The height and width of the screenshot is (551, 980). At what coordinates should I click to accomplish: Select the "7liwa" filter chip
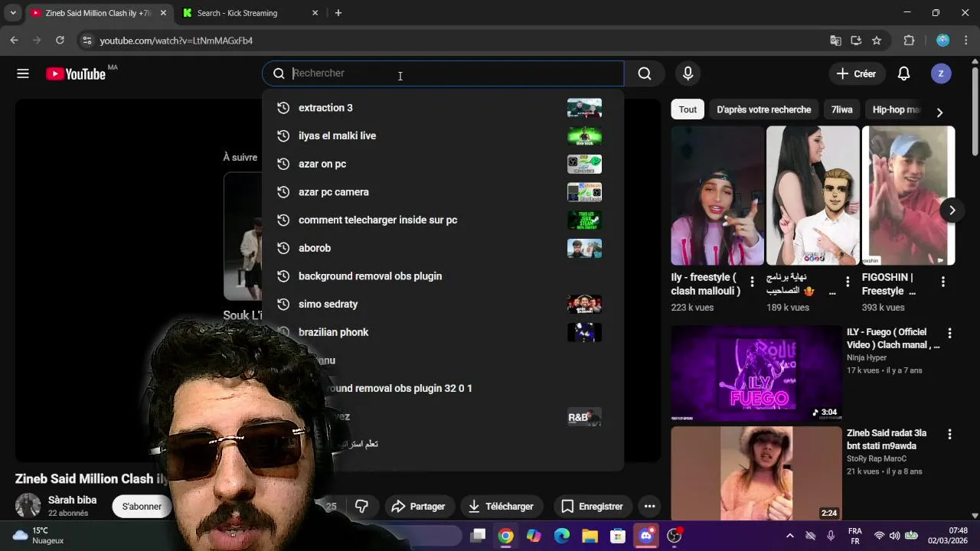tap(841, 109)
